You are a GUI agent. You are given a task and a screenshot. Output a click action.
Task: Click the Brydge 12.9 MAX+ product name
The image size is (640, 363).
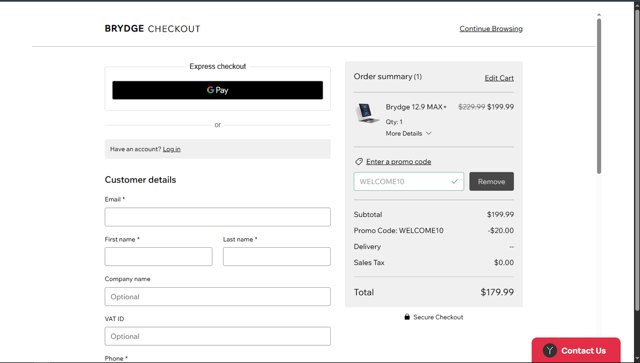(x=416, y=107)
